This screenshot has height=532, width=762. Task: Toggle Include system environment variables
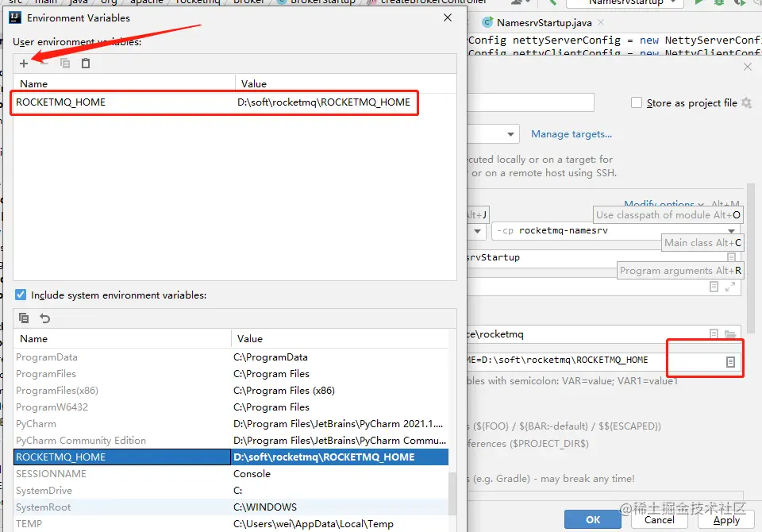21,295
